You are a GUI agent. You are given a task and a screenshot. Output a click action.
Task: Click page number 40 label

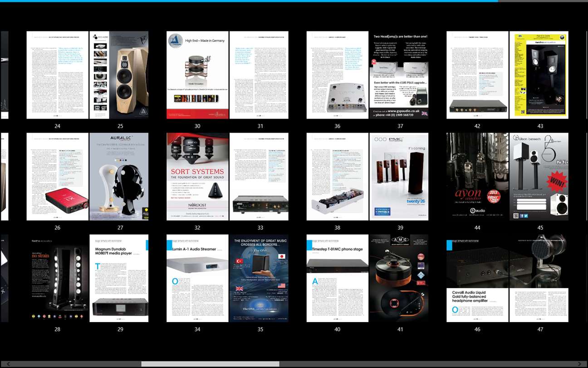(x=337, y=329)
